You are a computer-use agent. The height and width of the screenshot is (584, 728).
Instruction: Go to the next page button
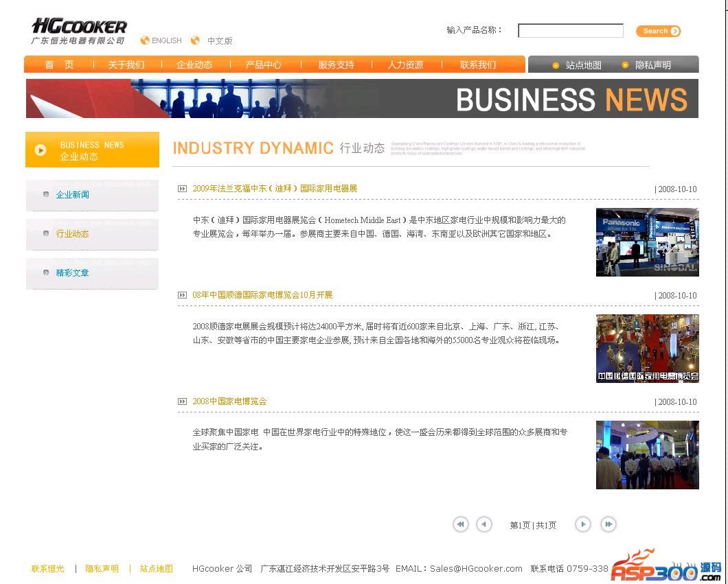pyautogui.click(x=582, y=524)
